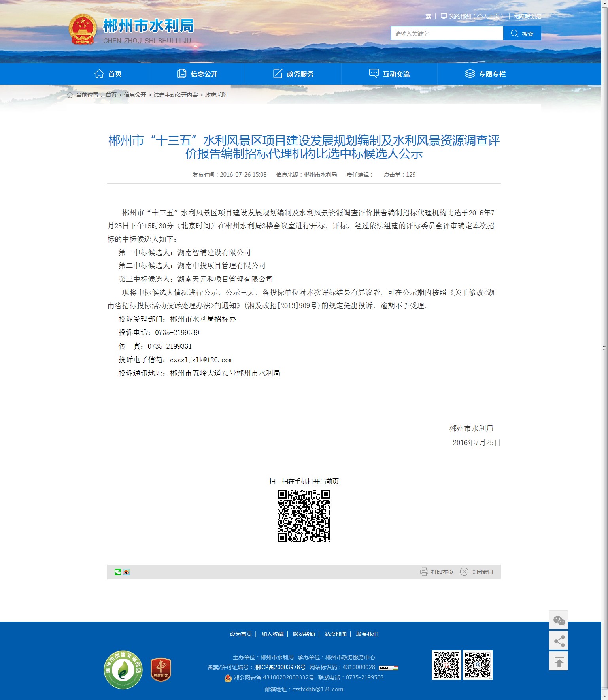Click the layers icon beside 专题专栏
The image size is (608, 700).
(x=470, y=73)
